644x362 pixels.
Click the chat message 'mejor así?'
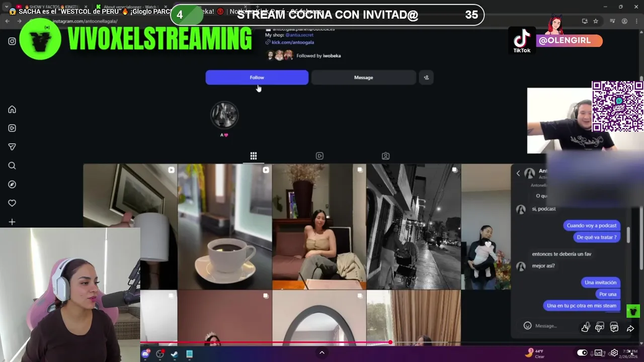pyautogui.click(x=543, y=265)
